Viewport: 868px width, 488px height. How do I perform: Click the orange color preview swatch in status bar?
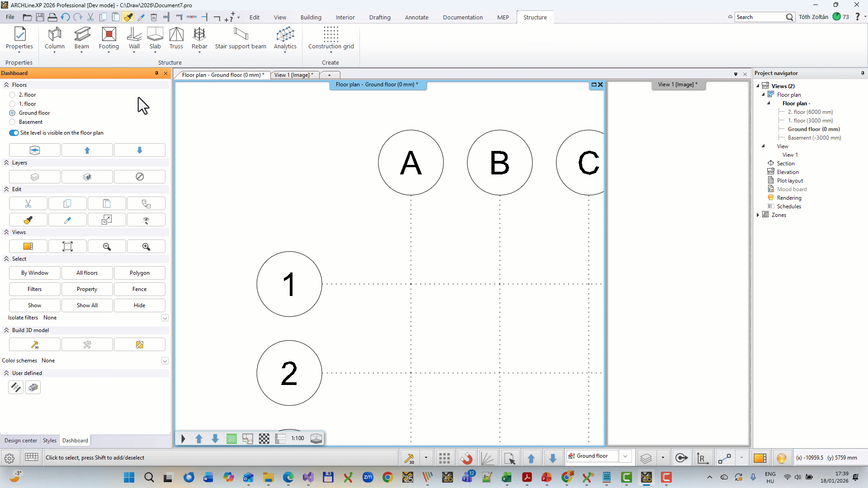point(760,458)
